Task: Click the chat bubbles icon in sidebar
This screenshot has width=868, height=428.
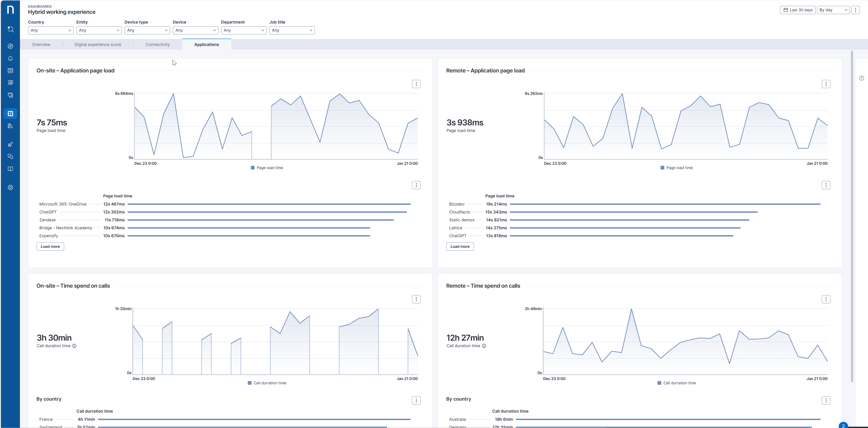Action: click(x=10, y=157)
